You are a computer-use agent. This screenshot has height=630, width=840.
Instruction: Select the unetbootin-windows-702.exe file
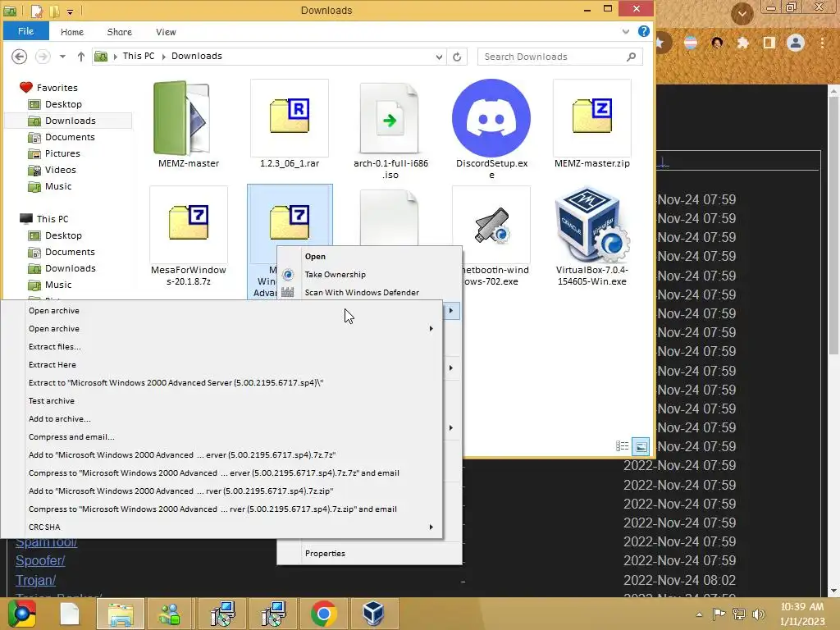491,224
